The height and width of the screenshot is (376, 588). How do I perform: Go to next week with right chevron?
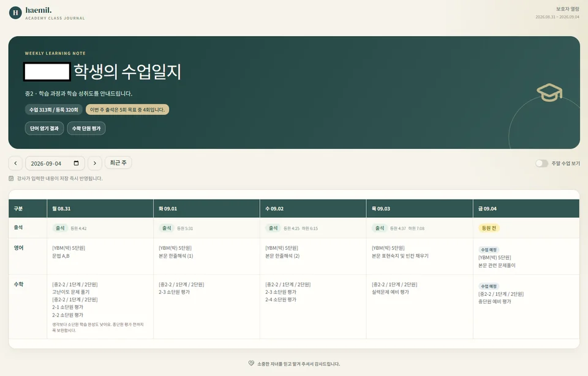pyautogui.click(x=95, y=163)
